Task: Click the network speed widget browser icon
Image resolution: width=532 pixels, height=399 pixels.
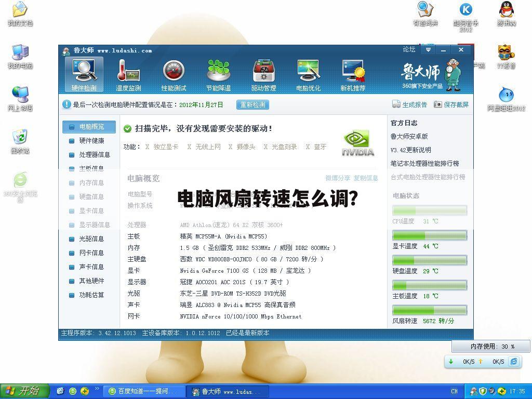Action: (514, 362)
